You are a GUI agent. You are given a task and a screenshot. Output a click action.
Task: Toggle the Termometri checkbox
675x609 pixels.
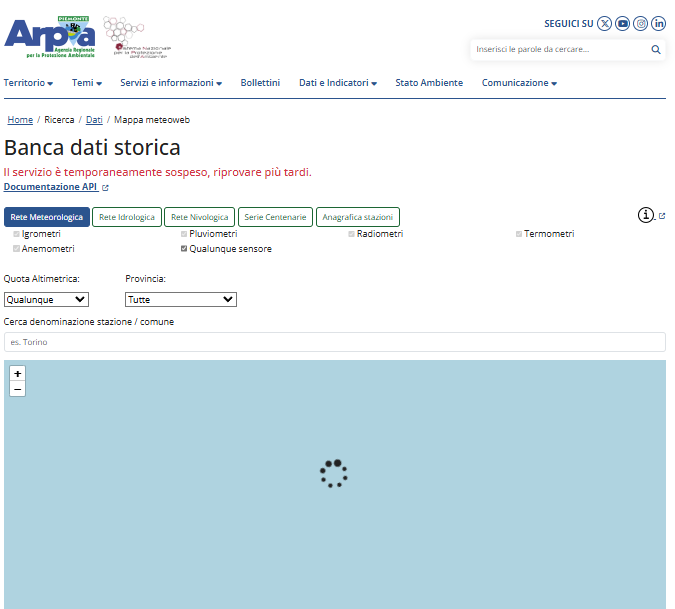click(519, 234)
